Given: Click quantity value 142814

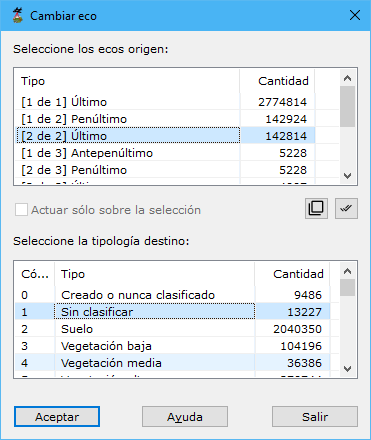Looking at the screenshot, I should click(x=286, y=136).
